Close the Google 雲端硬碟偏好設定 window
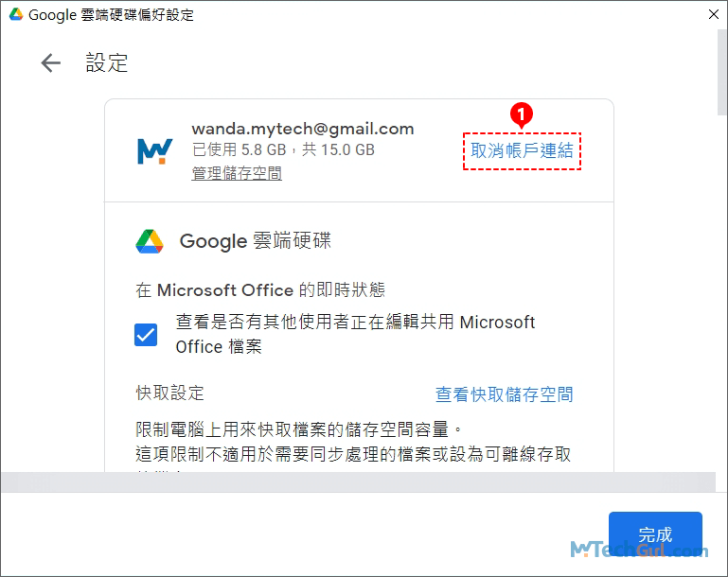The width and height of the screenshot is (728, 577). point(714,14)
